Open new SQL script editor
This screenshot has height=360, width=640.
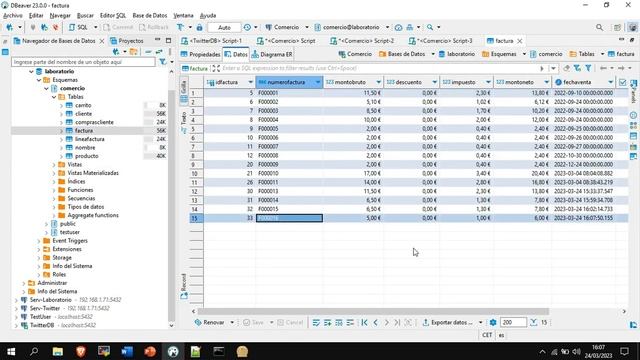[x=78, y=27]
